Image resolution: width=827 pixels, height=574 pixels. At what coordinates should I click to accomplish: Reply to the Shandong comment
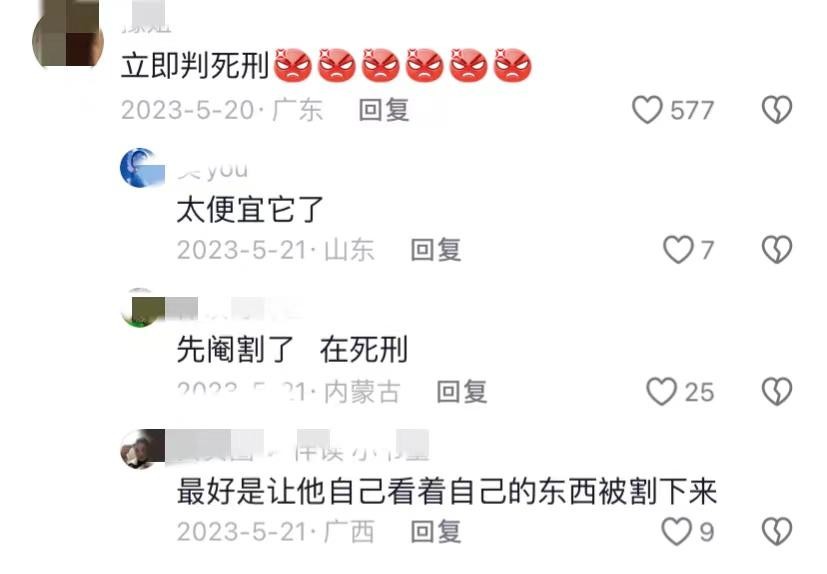(436, 250)
